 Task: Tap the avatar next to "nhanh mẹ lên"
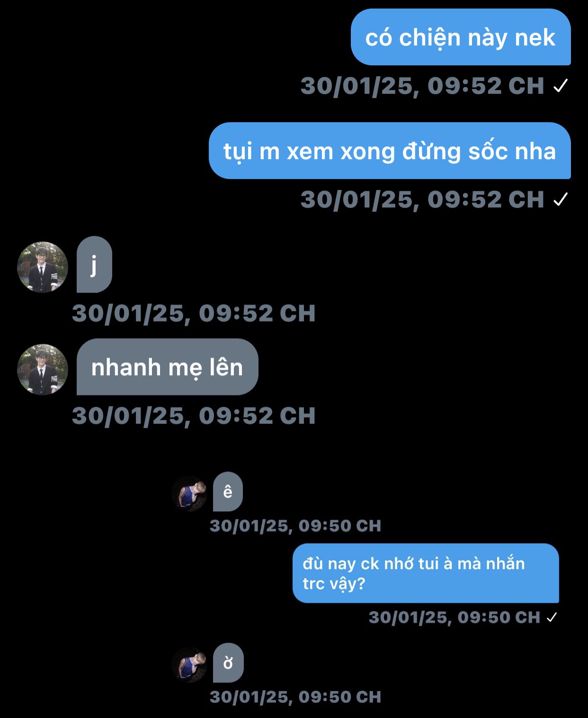(43, 369)
